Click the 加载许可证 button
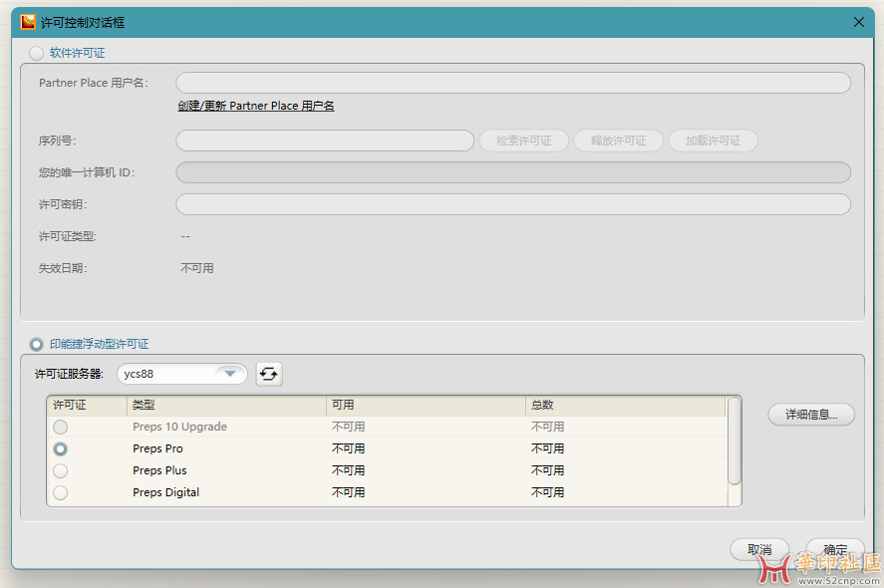884x588 pixels. tap(714, 141)
